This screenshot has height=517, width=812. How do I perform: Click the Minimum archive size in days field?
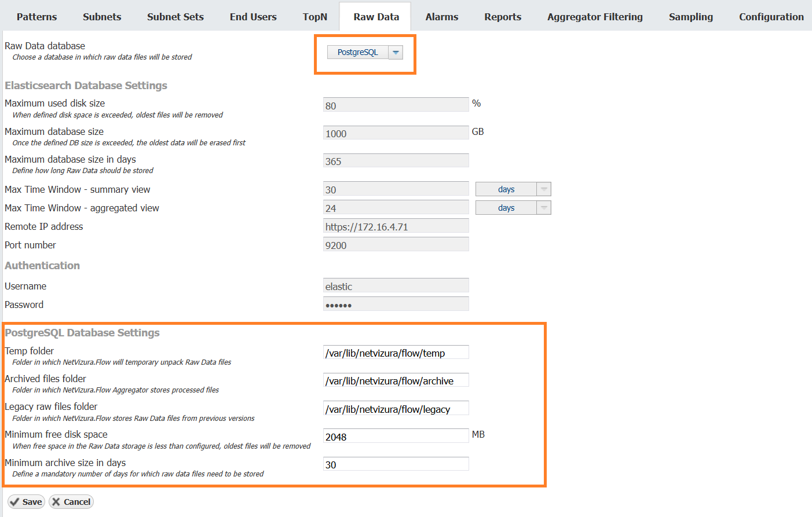click(x=396, y=464)
